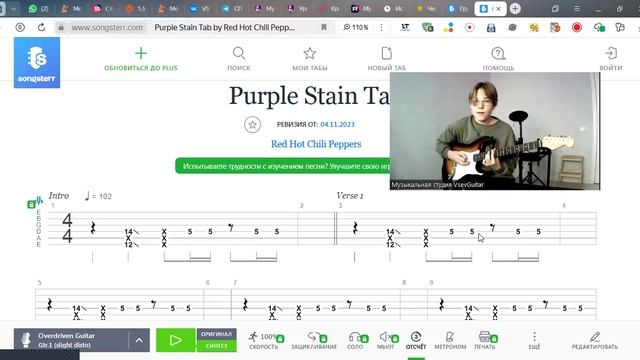Image resolution: width=640 pixels, height=360 pixels.
Task: Switch to the VK browser tab
Action: (x=200, y=9)
